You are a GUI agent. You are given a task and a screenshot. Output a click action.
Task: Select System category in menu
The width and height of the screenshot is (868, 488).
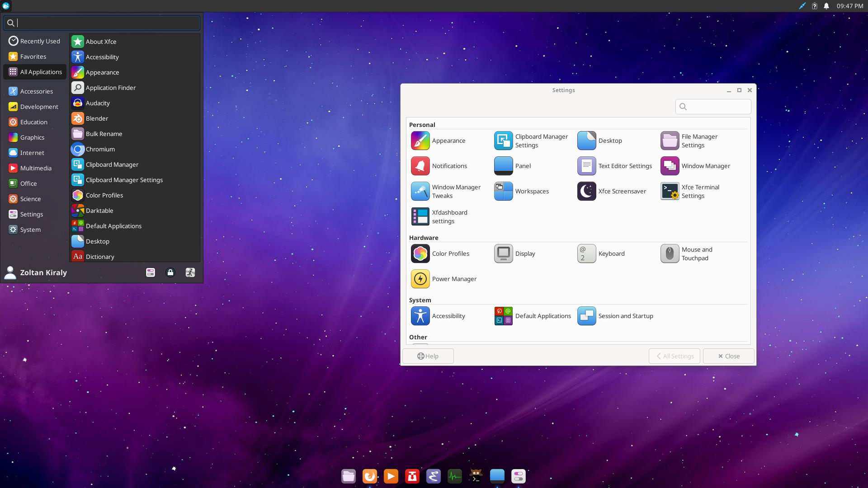(35, 230)
